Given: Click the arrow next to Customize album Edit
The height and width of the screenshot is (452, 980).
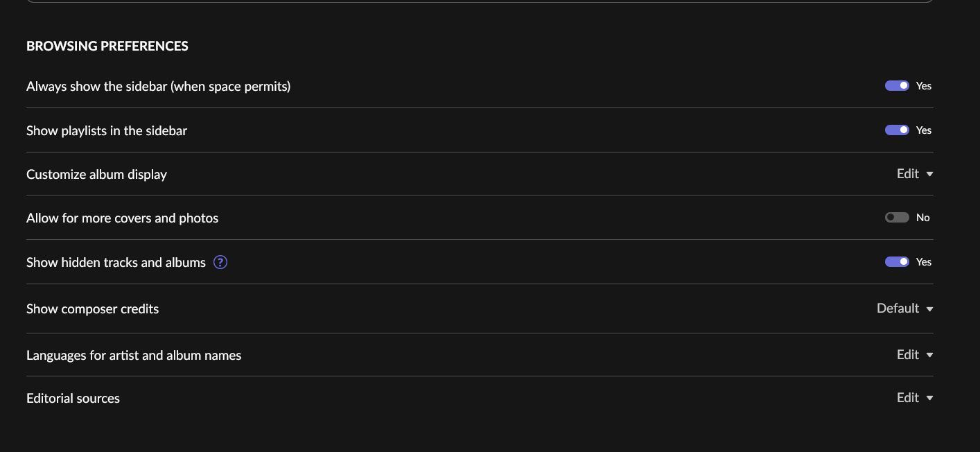Looking at the screenshot, I should click(930, 174).
